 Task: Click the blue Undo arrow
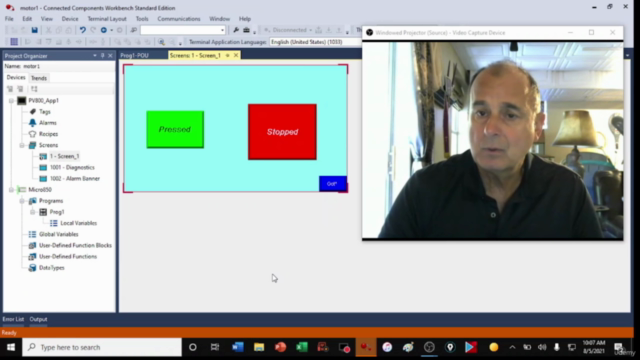point(82,30)
